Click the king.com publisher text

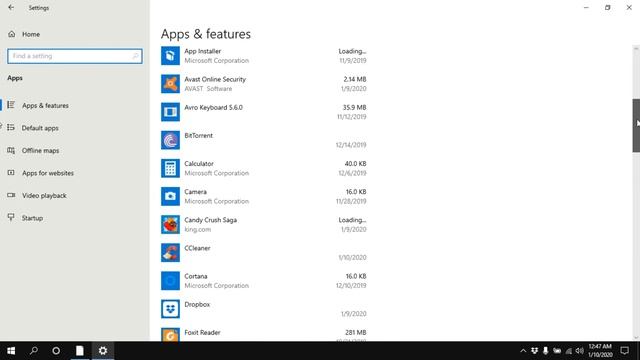(198, 229)
